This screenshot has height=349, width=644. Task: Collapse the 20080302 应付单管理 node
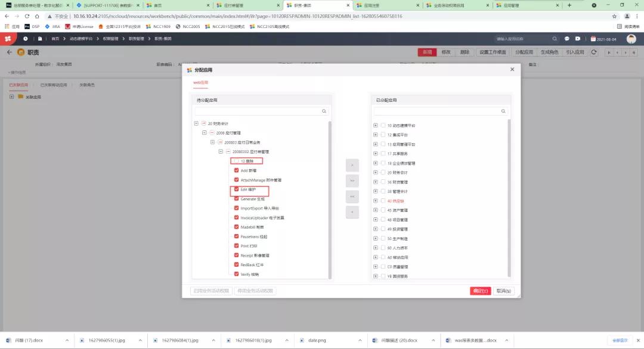point(221,152)
